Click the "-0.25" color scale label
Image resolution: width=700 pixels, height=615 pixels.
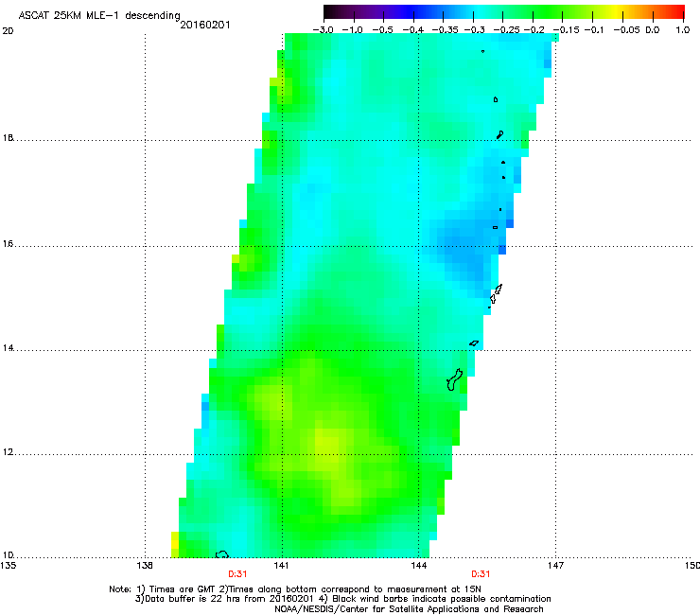(x=507, y=30)
